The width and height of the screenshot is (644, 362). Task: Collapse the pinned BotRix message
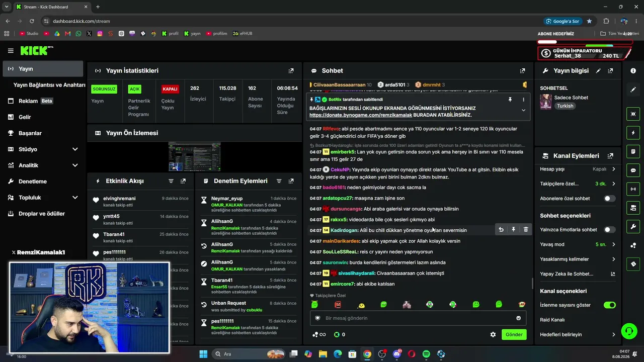pos(523,110)
